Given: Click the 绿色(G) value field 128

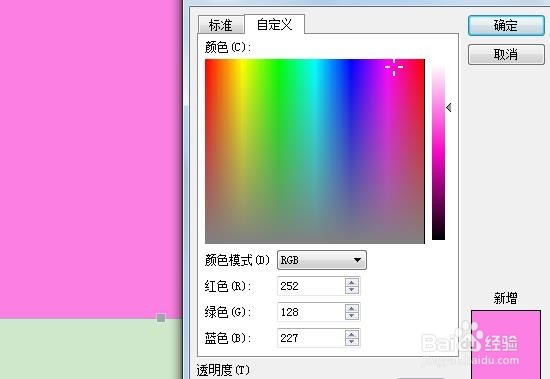Looking at the screenshot, I should [311, 312].
